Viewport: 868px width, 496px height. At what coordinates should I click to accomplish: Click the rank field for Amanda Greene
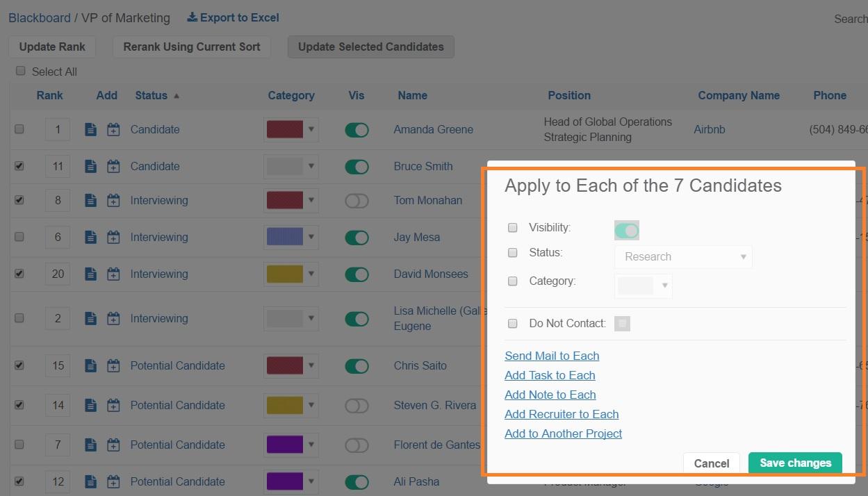[x=58, y=129]
